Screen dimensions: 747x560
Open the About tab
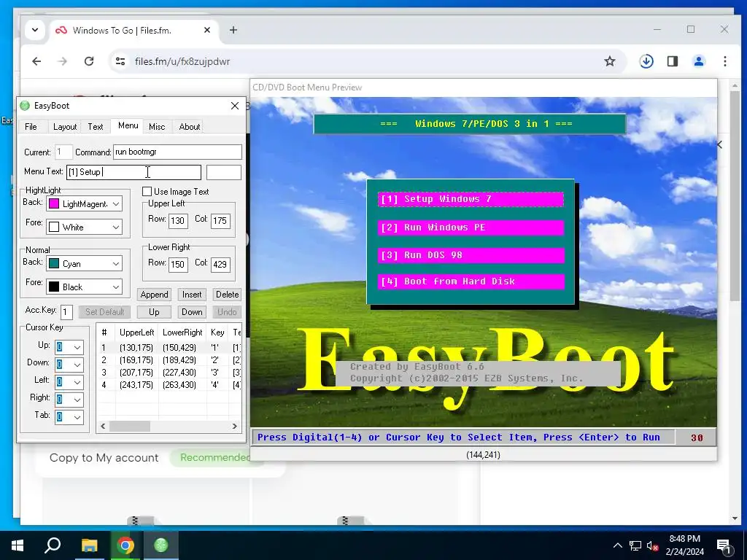[x=189, y=127]
